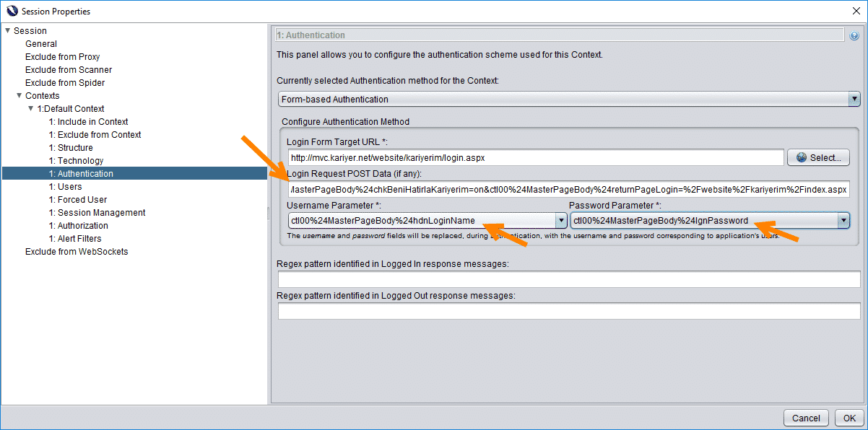The height and width of the screenshot is (430, 868).
Task: Click the Select... button
Action: (x=818, y=157)
